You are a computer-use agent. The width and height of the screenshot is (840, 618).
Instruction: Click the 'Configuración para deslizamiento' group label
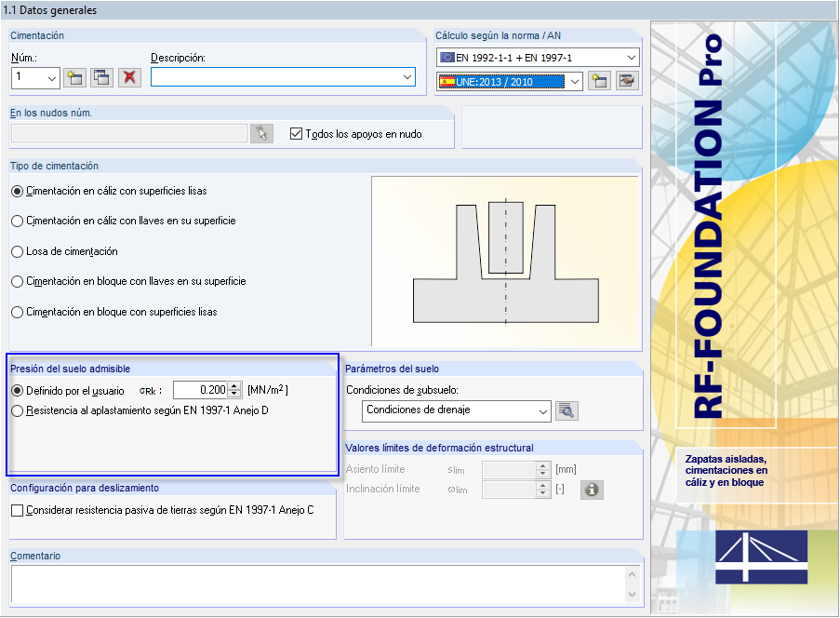click(x=85, y=488)
